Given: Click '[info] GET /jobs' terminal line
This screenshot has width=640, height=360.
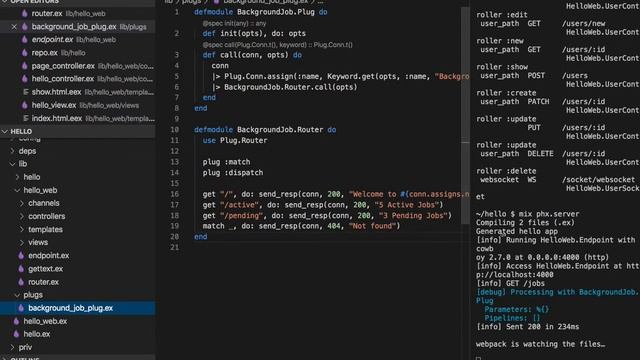Looking at the screenshot, I should [510, 283].
